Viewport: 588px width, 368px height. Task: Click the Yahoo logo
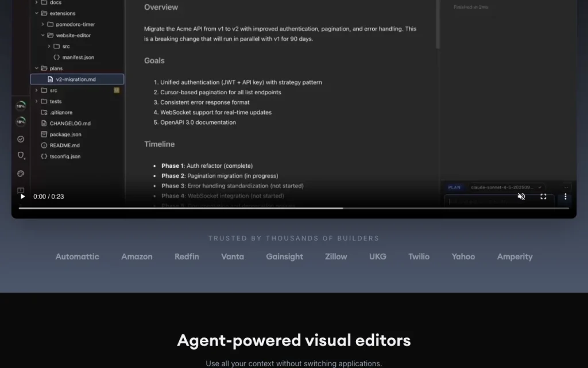[x=463, y=256]
